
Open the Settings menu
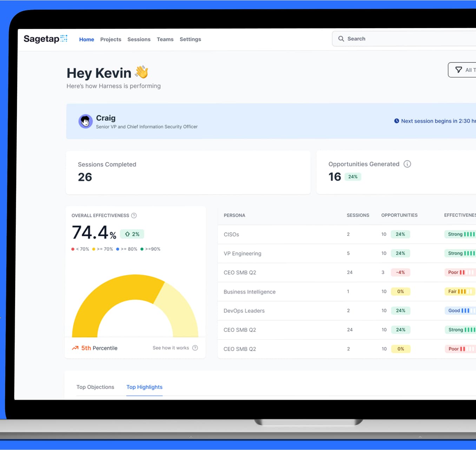190,39
